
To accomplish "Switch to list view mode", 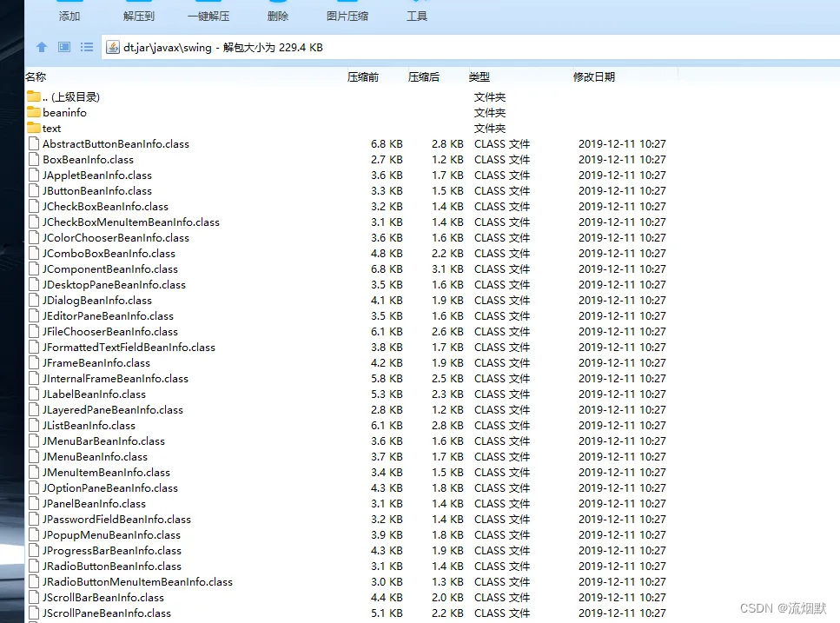I will [x=87, y=47].
